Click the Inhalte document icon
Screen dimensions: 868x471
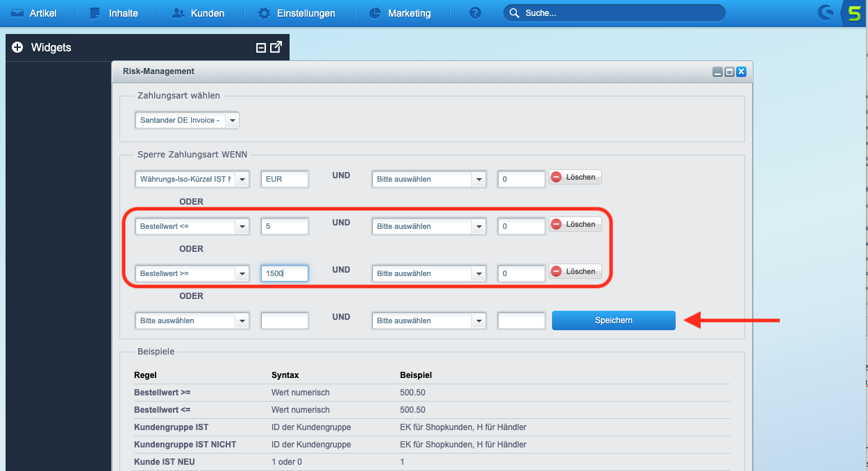point(97,13)
